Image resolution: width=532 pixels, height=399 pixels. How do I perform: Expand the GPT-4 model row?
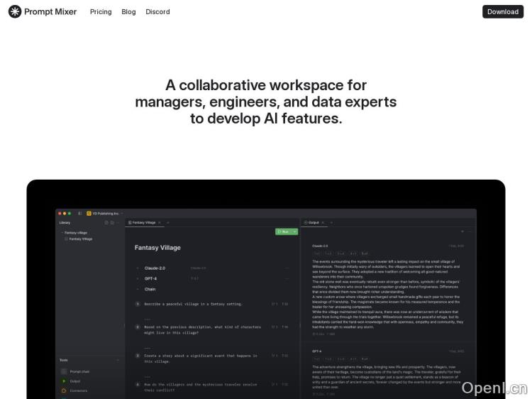pyautogui.click(x=138, y=278)
